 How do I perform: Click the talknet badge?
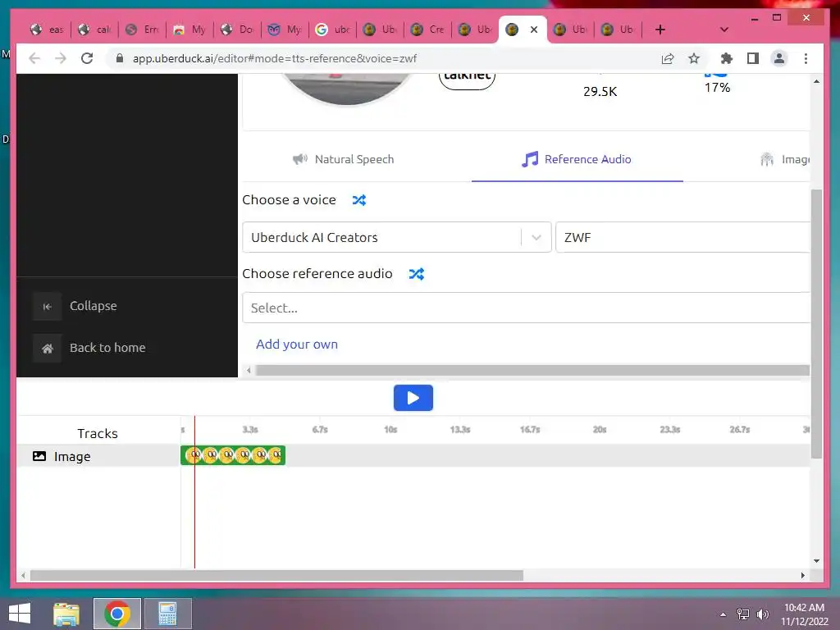click(x=467, y=78)
